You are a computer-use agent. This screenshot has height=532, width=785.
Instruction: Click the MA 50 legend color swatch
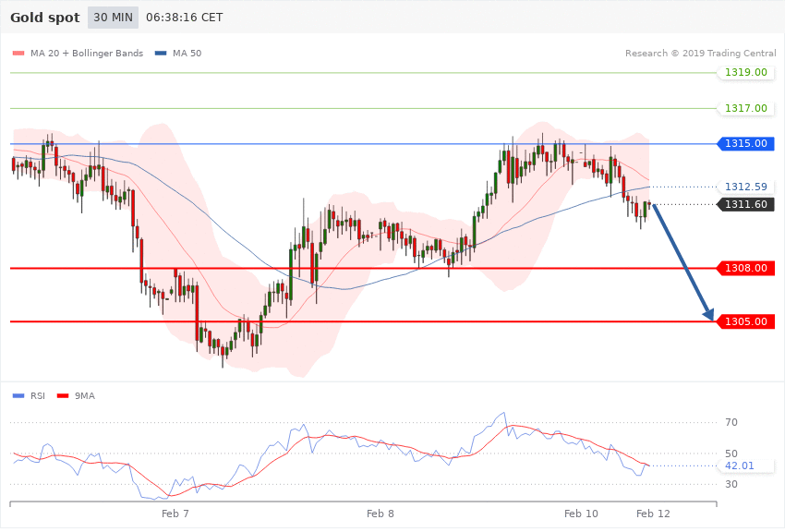pyautogui.click(x=161, y=54)
